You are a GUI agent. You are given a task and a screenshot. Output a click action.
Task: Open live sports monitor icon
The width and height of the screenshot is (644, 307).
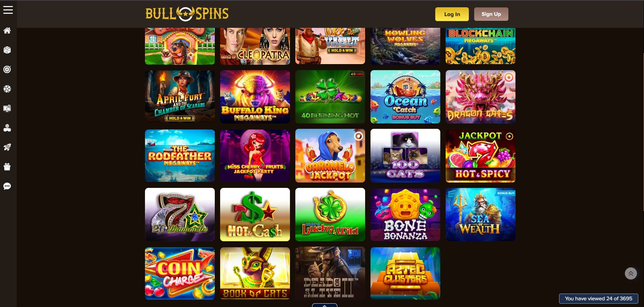click(7, 108)
